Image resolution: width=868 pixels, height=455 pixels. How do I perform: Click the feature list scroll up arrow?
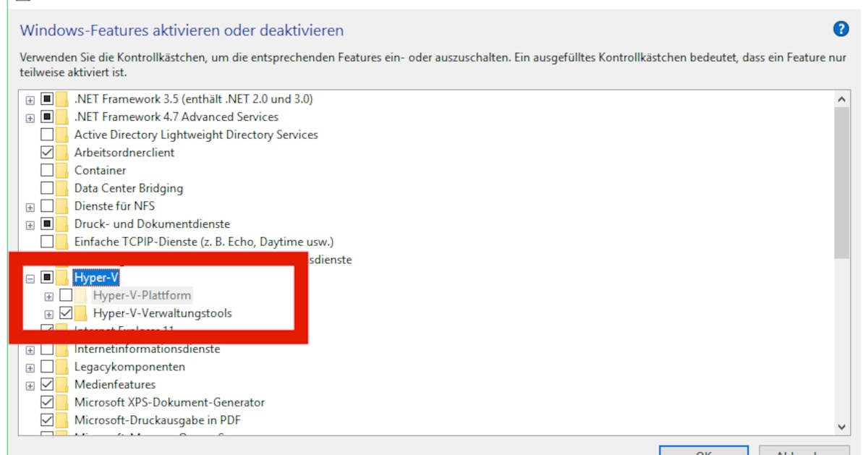(841, 99)
